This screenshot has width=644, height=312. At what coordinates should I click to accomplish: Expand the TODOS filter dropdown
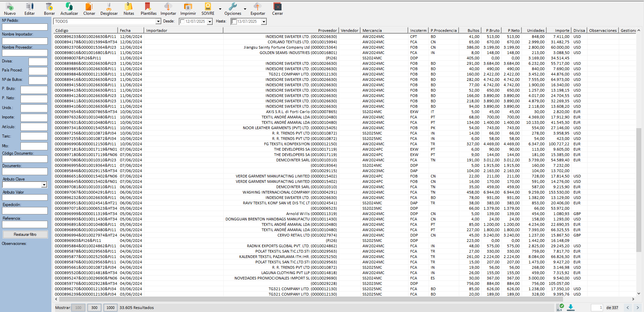pos(158,21)
